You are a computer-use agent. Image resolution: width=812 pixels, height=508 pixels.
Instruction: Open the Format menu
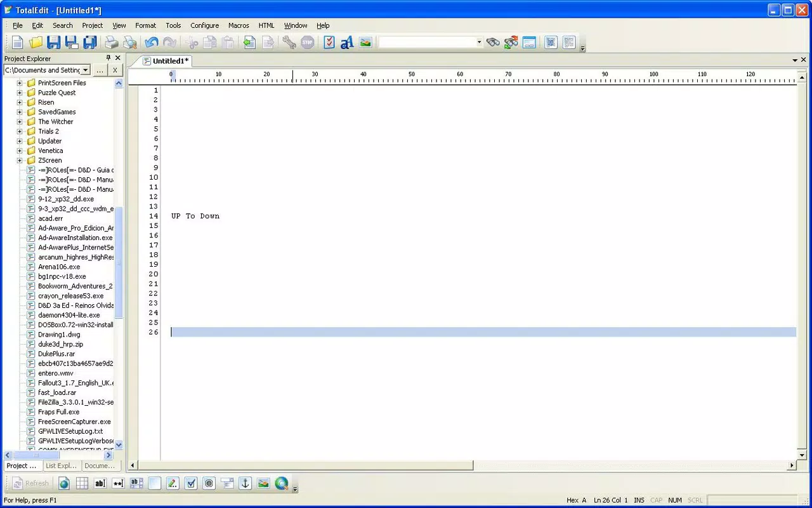click(145, 25)
